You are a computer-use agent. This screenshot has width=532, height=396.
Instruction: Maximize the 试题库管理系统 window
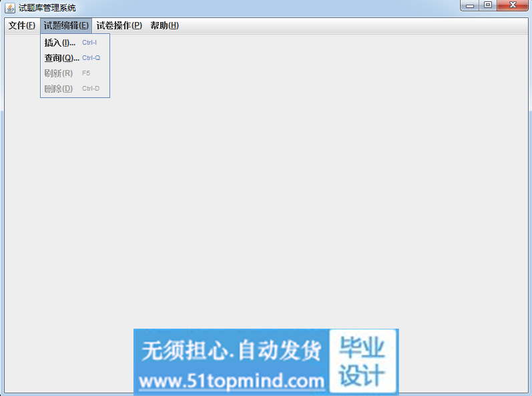[488, 5]
